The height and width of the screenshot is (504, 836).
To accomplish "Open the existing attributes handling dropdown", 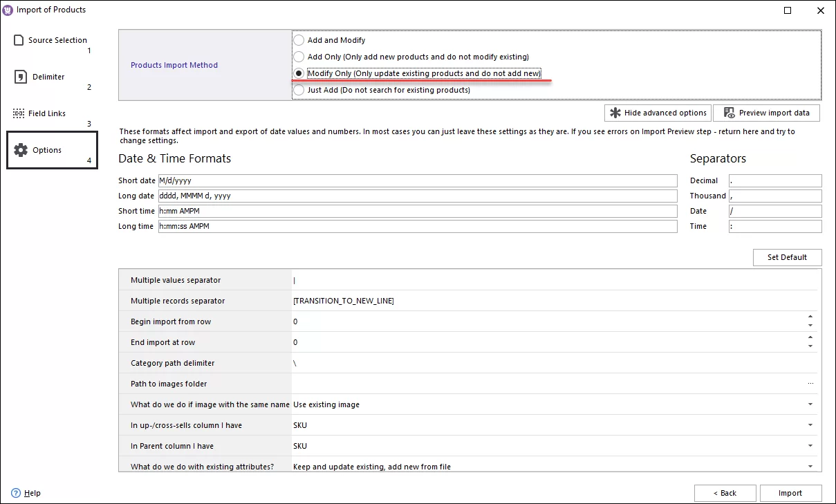I will tap(812, 466).
